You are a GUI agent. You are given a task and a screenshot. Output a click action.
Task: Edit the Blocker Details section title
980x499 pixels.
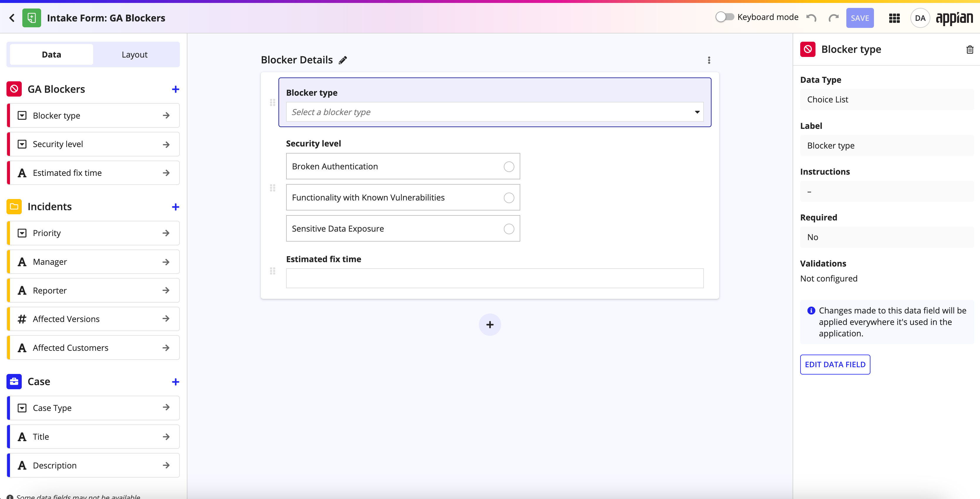(x=343, y=60)
